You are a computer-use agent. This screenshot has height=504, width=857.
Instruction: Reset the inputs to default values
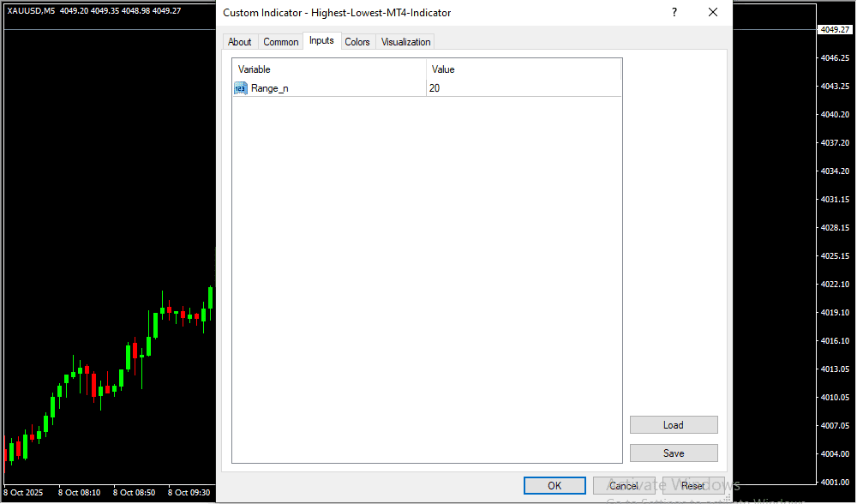pyautogui.click(x=693, y=486)
